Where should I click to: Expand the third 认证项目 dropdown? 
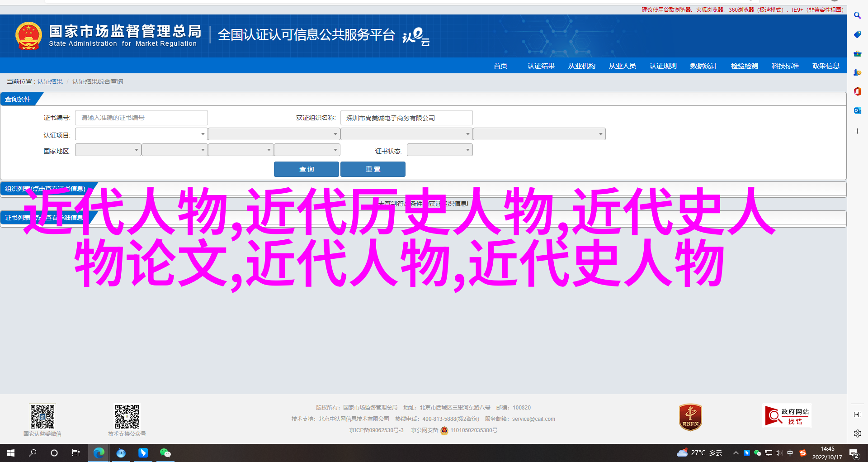point(406,134)
